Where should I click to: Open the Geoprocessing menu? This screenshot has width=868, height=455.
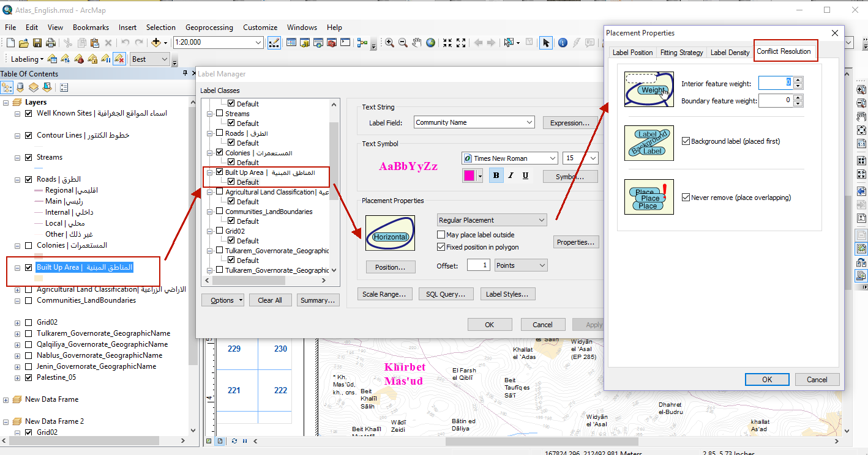[209, 28]
